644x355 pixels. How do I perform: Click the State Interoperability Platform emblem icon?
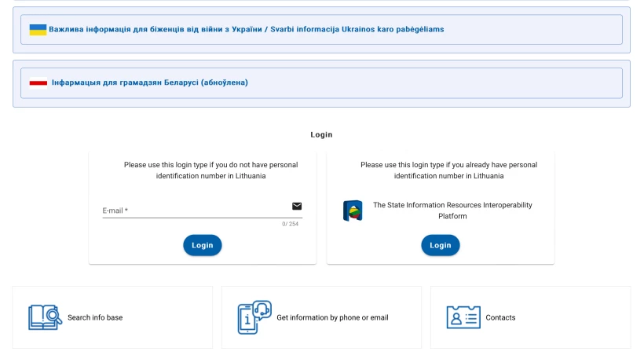353,210
